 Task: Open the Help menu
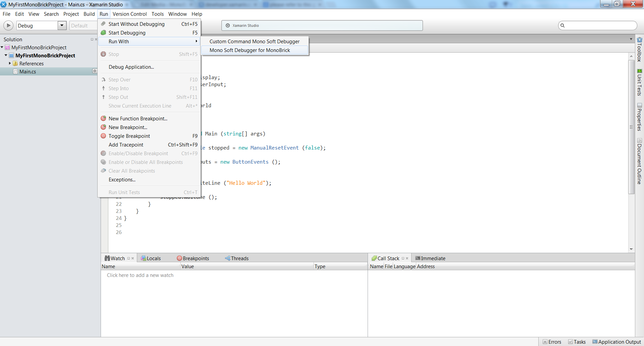click(x=197, y=14)
